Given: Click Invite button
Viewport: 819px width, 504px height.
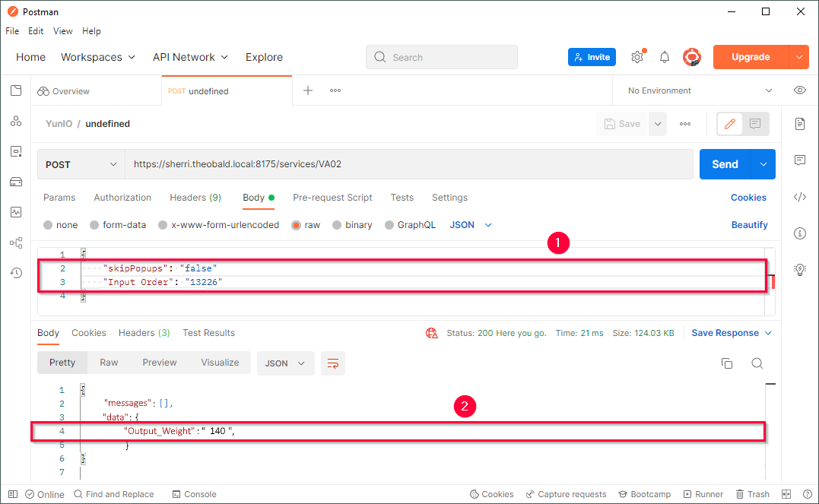Looking at the screenshot, I should point(592,57).
